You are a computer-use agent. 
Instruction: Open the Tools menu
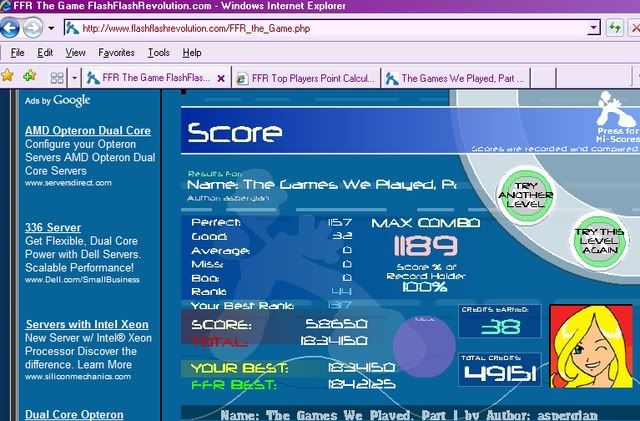(x=158, y=52)
